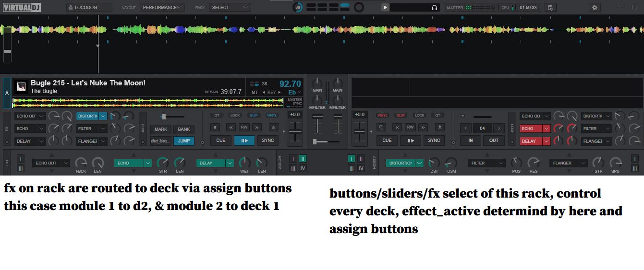This screenshot has width=644, height=270.
Task: Click the deck A pitch fader
Action: (x=294, y=132)
